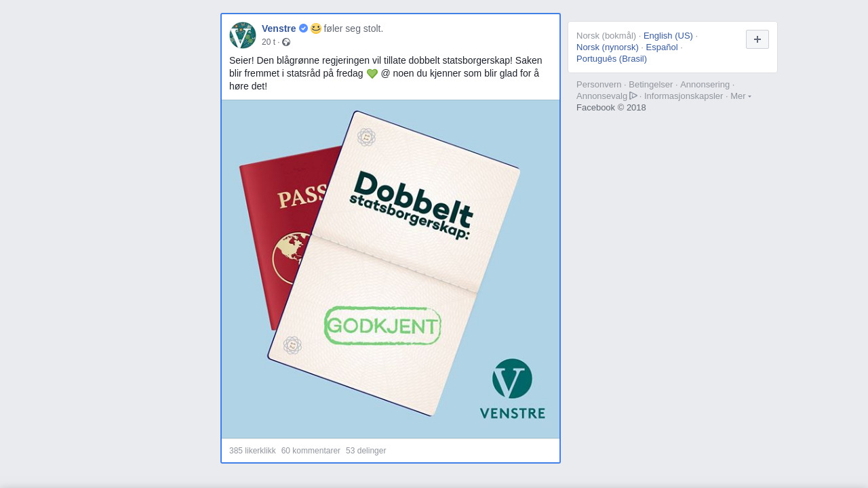Select Português (Brasil) language

click(612, 59)
